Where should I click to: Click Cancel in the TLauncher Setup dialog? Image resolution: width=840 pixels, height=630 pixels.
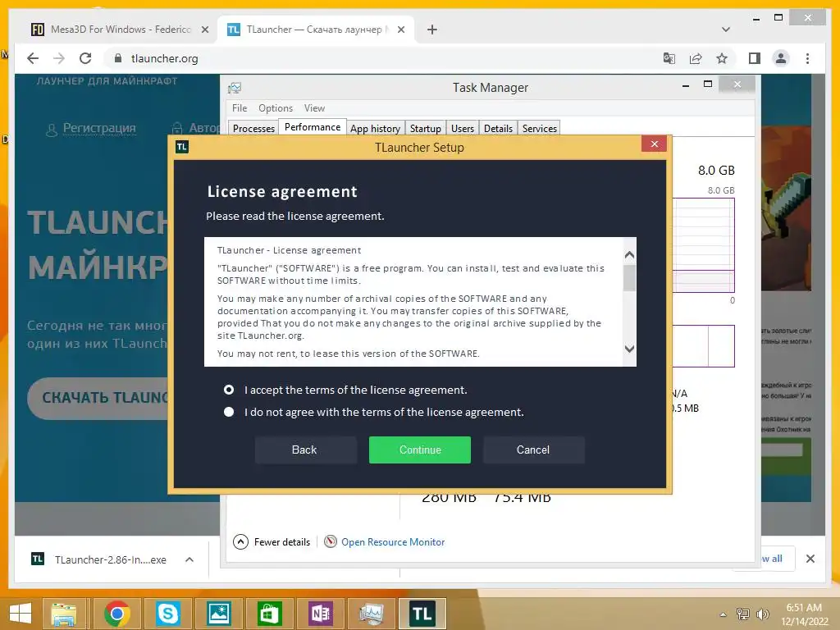533,450
